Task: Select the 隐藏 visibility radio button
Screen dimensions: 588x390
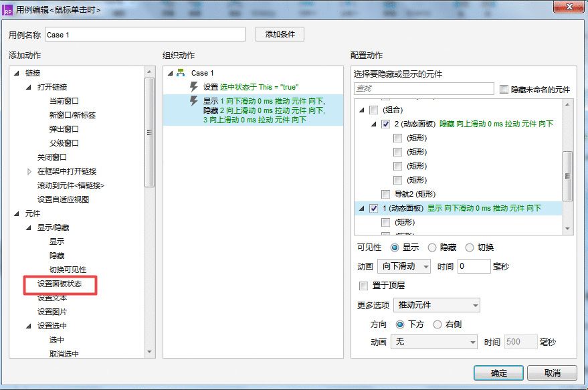Action: (432, 248)
